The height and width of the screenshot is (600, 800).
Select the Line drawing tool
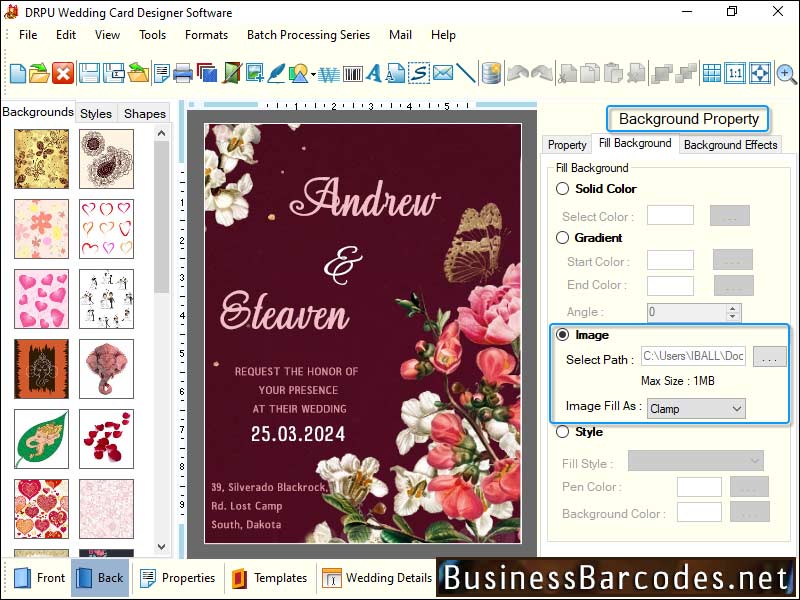point(467,72)
